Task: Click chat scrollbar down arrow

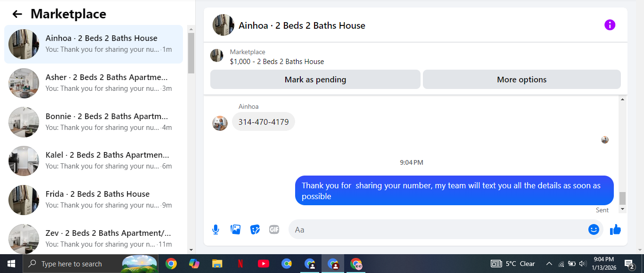Action: [x=622, y=209]
